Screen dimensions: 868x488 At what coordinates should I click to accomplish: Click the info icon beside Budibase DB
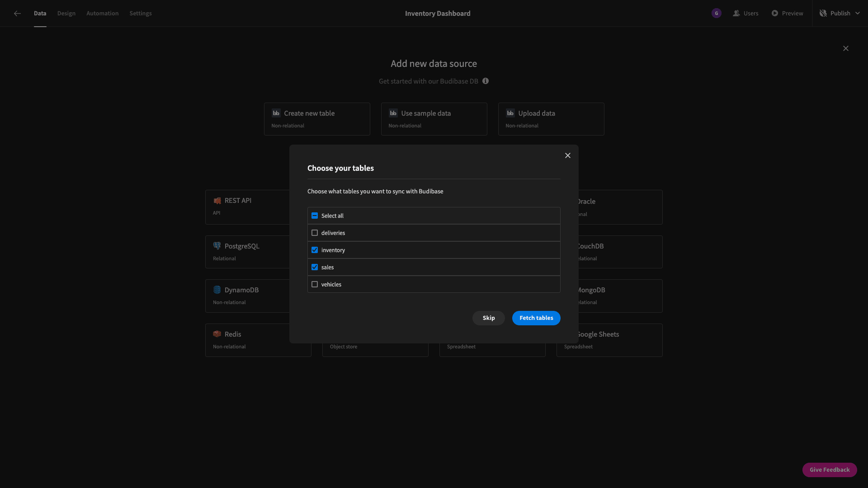486,81
